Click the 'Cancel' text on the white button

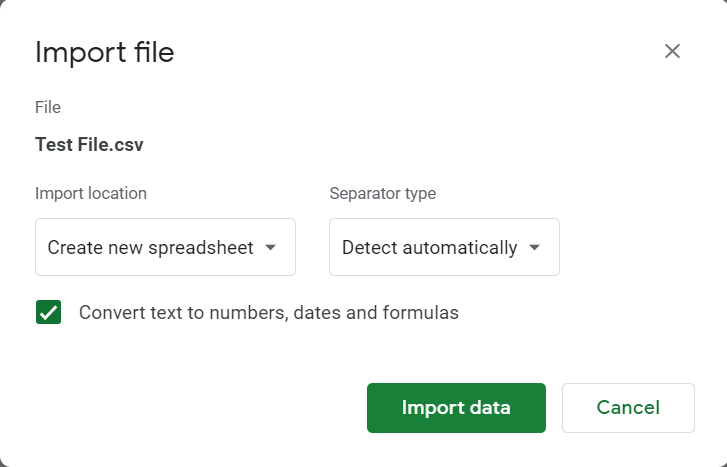pos(628,408)
